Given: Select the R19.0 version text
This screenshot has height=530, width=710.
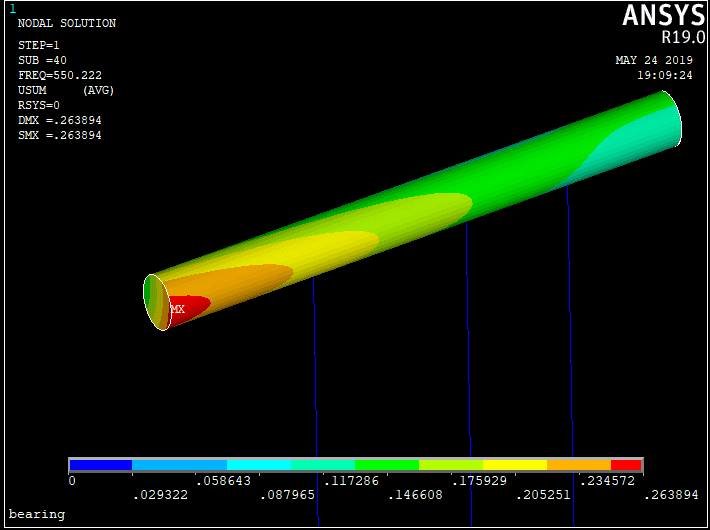Looking at the screenshot, I should coord(681,37).
